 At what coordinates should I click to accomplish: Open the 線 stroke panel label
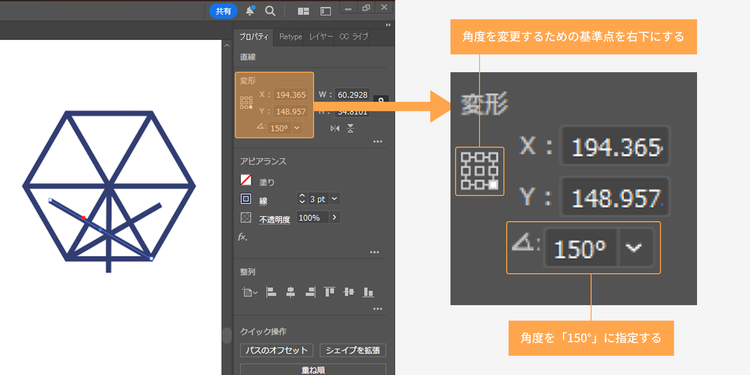263,201
